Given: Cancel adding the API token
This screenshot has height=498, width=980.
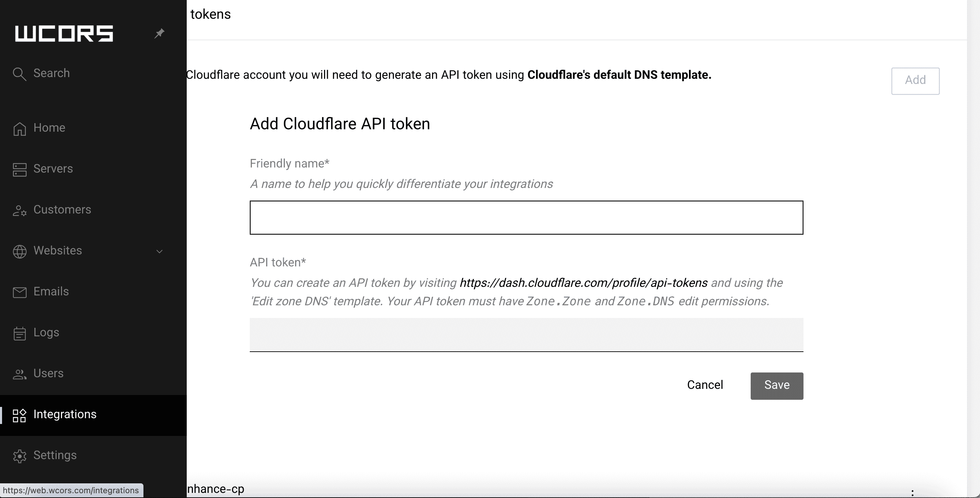Looking at the screenshot, I should [x=705, y=385].
